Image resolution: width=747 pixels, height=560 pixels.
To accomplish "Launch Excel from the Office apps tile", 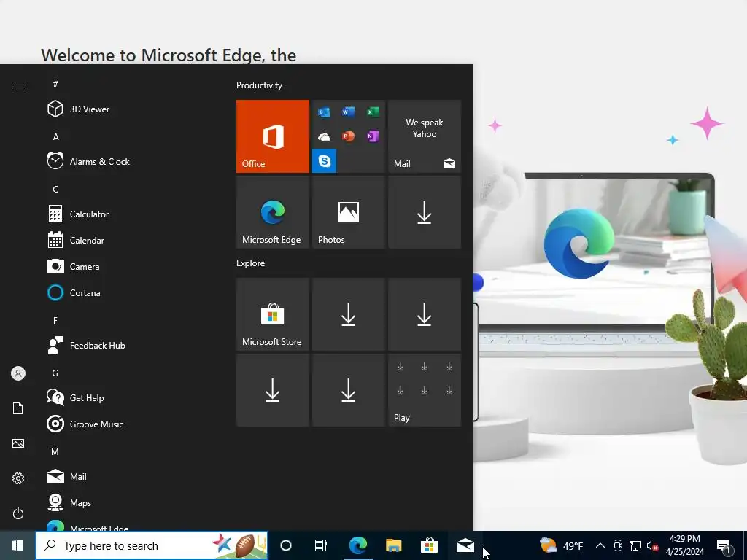I will point(373,112).
